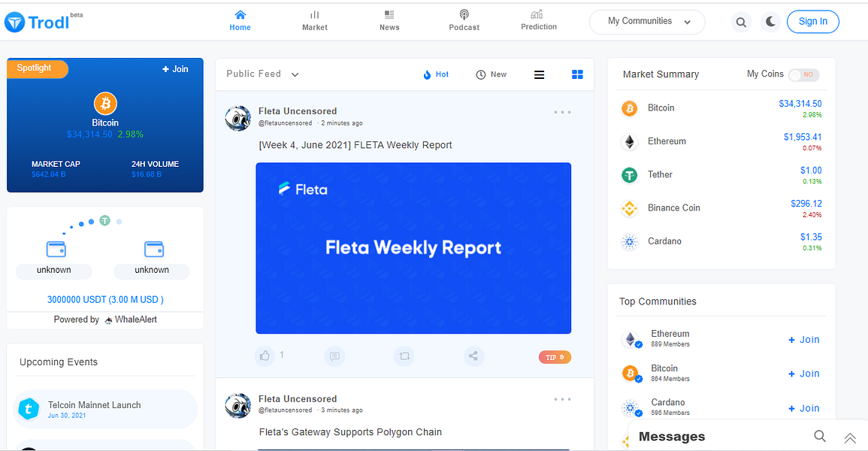The width and height of the screenshot is (868, 451).
Task: Click the Trodl logo
Action: (x=43, y=22)
